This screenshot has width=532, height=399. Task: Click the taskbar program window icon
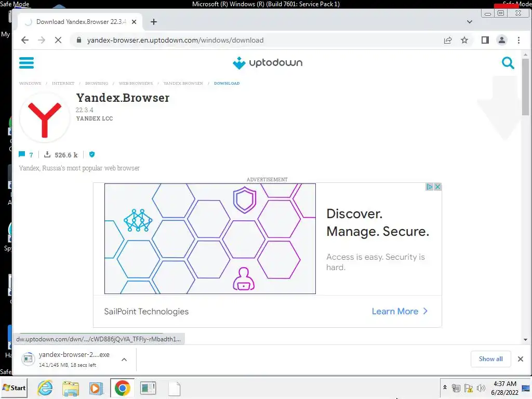pyautogui.click(x=148, y=388)
